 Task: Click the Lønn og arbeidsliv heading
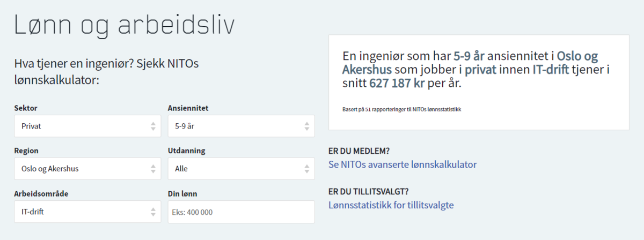(125, 25)
